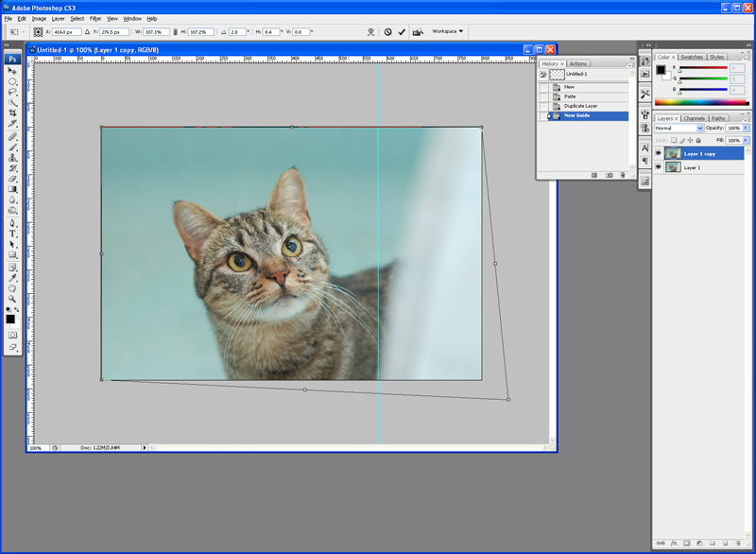Viewport: 756px width, 554px height.
Task: Collapse the toolbox to double column
Action: click(7, 44)
